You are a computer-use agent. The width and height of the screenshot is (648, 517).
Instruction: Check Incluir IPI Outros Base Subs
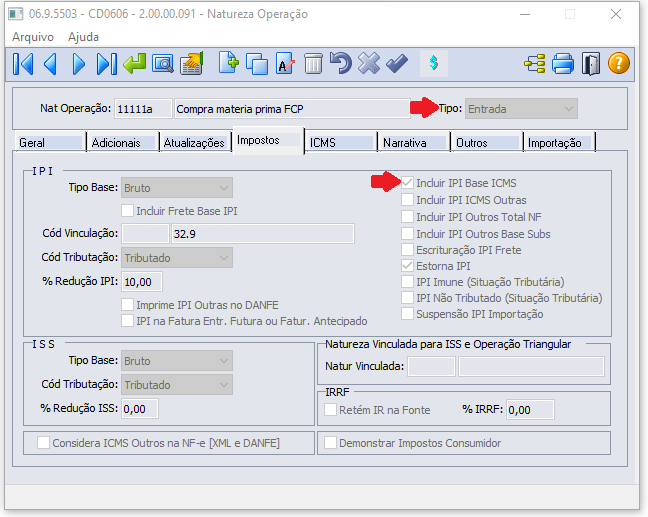(x=407, y=233)
